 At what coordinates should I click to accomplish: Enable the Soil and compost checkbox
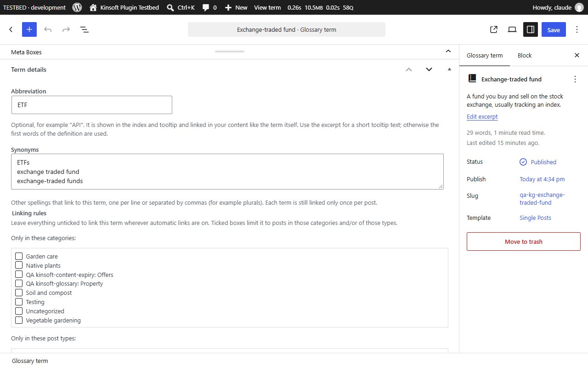click(19, 293)
